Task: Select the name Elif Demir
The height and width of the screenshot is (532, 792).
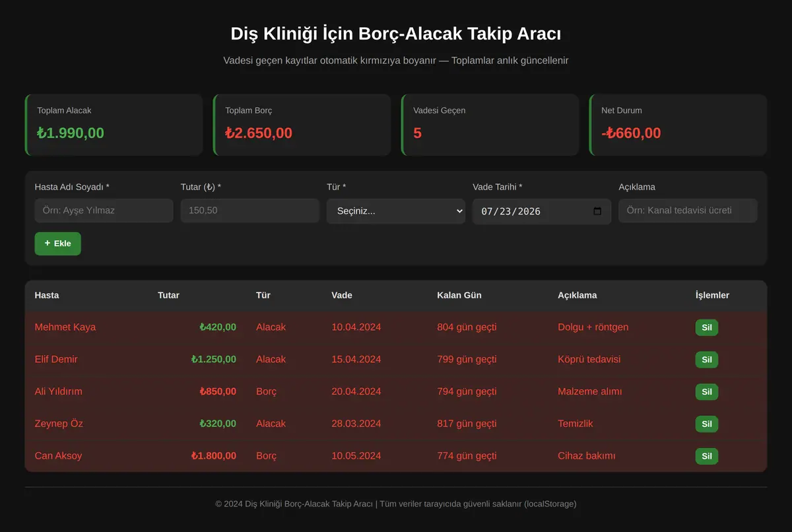Action: (56, 359)
